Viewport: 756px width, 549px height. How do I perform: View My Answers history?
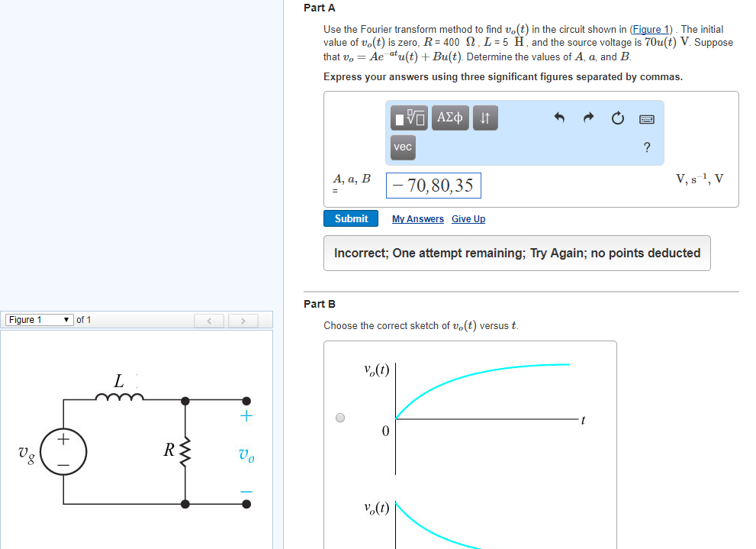point(417,219)
